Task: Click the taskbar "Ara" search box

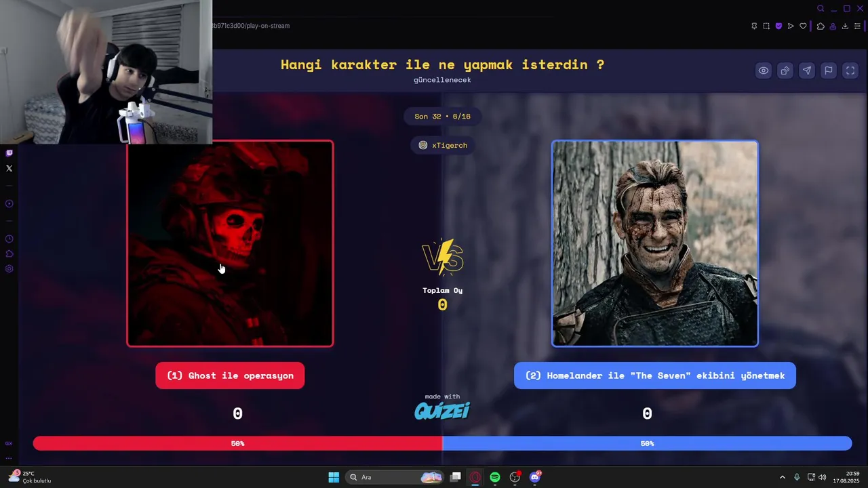Action: [395, 477]
